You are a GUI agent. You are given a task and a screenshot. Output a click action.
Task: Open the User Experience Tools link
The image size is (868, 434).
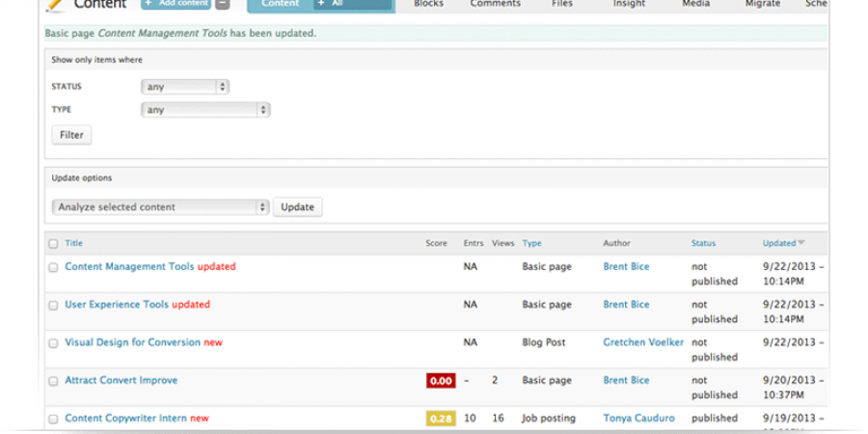click(x=117, y=305)
